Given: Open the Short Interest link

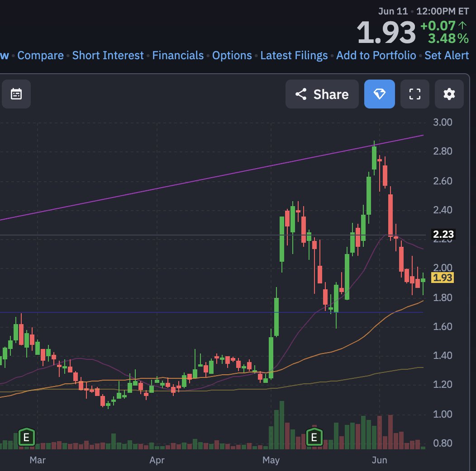Looking at the screenshot, I should tap(108, 56).
